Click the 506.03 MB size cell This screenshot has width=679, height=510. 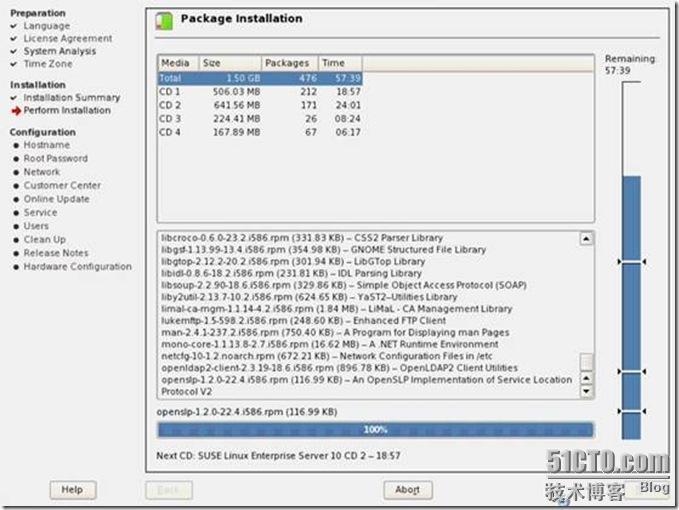tap(236, 92)
